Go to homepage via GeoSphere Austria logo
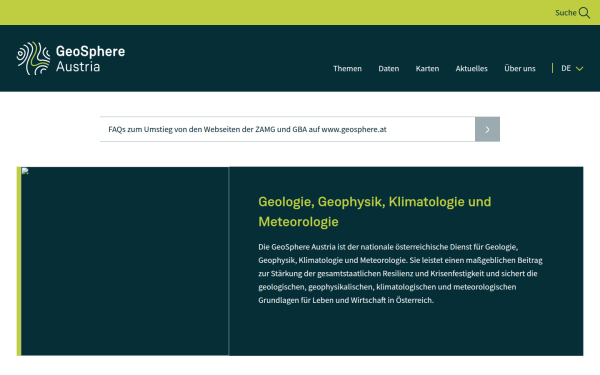Screen dimensions: 600x375 pos(71,58)
